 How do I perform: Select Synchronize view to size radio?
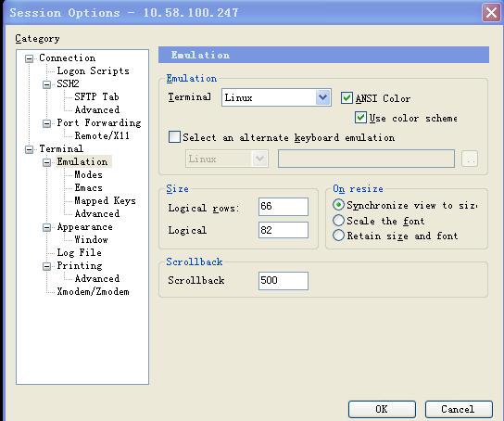(338, 205)
